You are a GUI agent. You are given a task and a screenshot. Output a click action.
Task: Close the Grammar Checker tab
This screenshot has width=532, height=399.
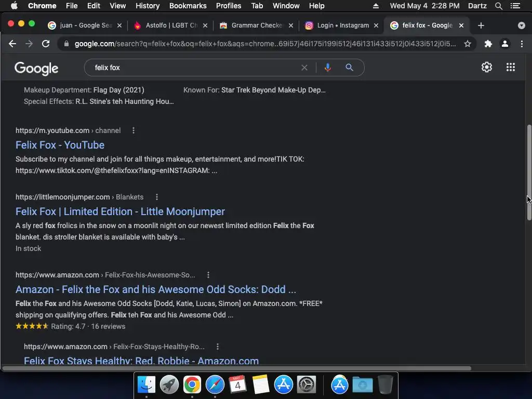[291, 25]
